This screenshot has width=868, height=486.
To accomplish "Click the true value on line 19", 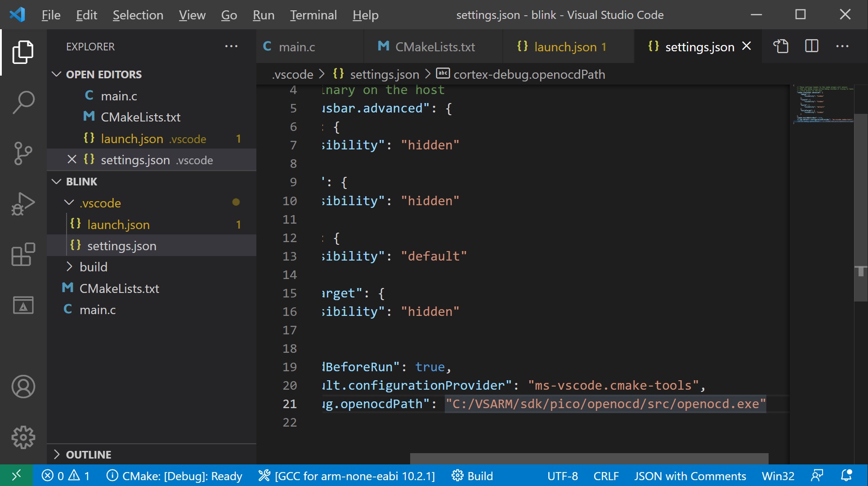I will point(430,367).
